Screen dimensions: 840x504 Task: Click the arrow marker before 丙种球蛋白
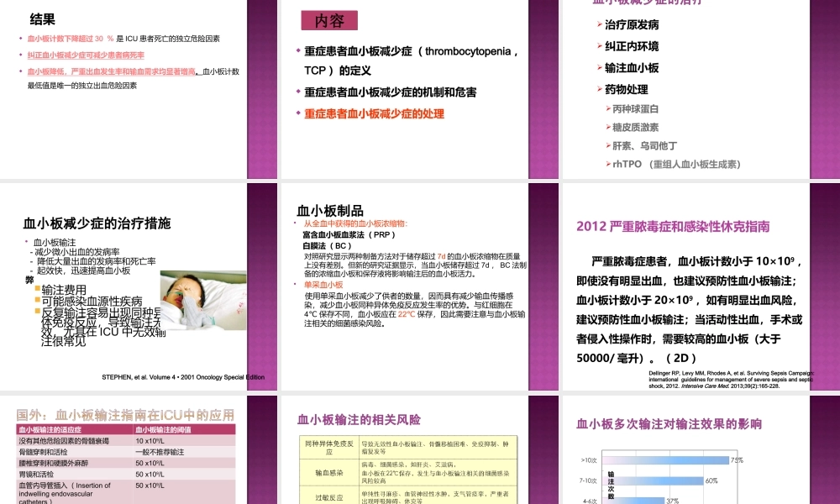(607, 109)
